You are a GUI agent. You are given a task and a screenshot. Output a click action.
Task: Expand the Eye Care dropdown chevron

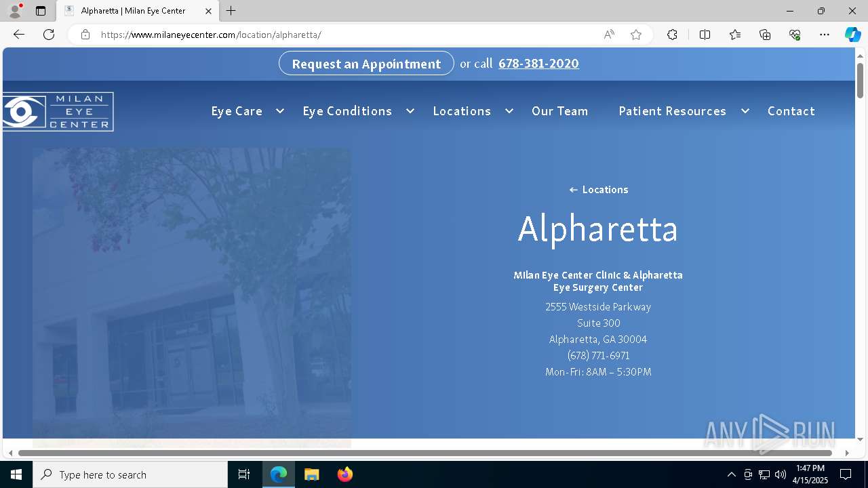coord(279,111)
